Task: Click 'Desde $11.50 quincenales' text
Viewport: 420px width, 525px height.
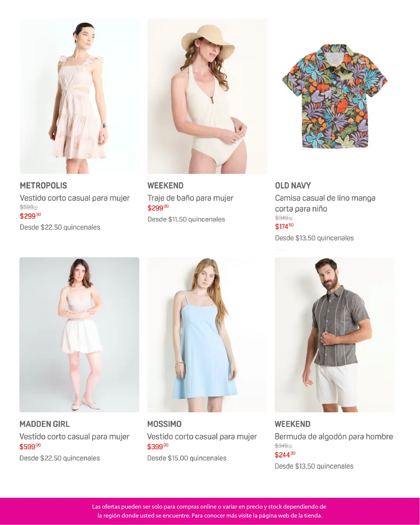Action: [x=186, y=220]
